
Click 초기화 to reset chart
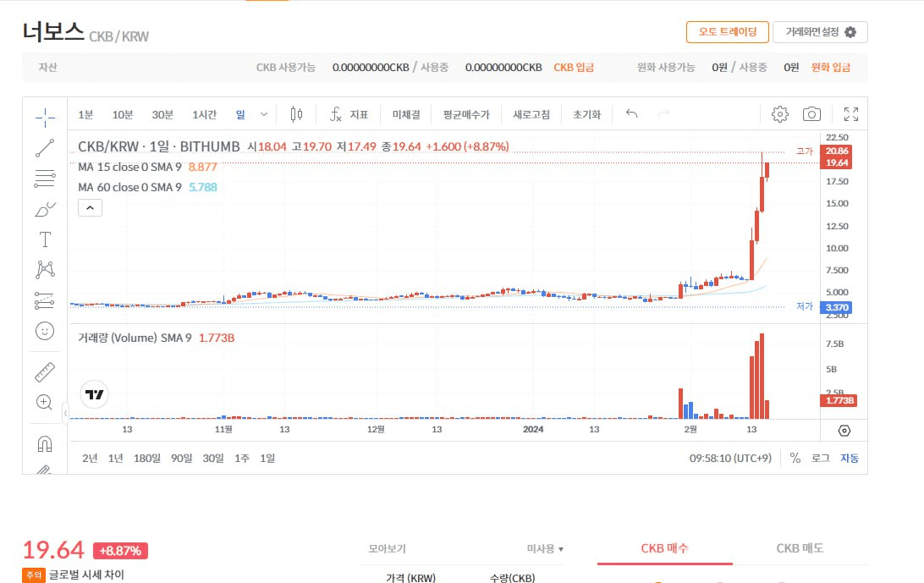(587, 114)
